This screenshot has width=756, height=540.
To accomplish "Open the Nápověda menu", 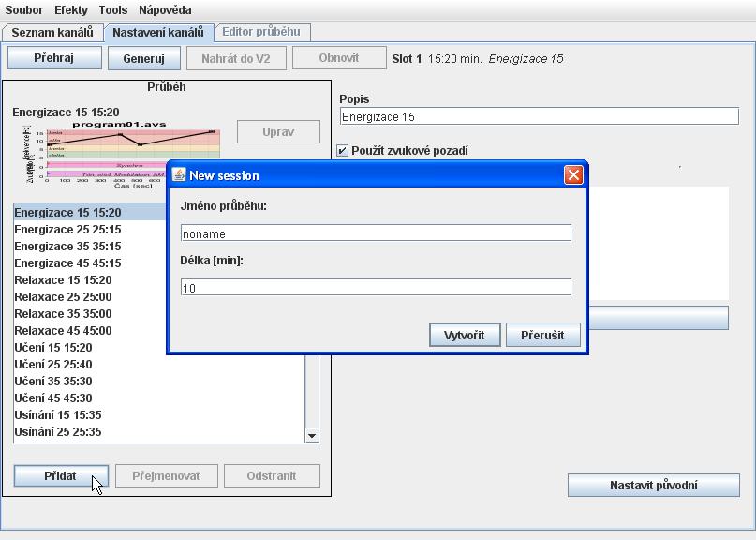I will (166, 9).
